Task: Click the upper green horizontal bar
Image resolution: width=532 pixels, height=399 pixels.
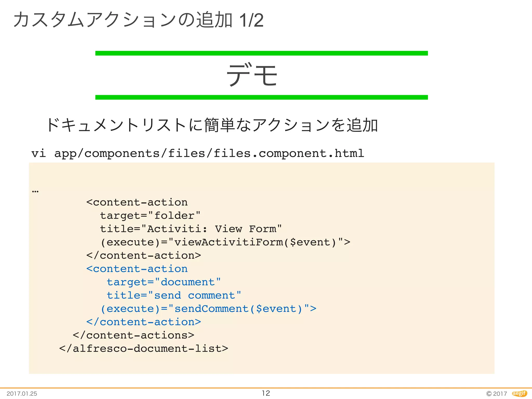Action: 261,53
